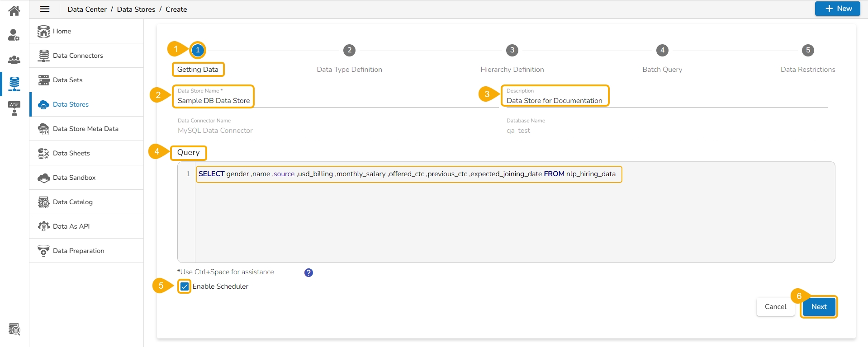This screenshot has height=347, width=868.
Task: Click the New button at top right
Action: [x=837, y=9]
